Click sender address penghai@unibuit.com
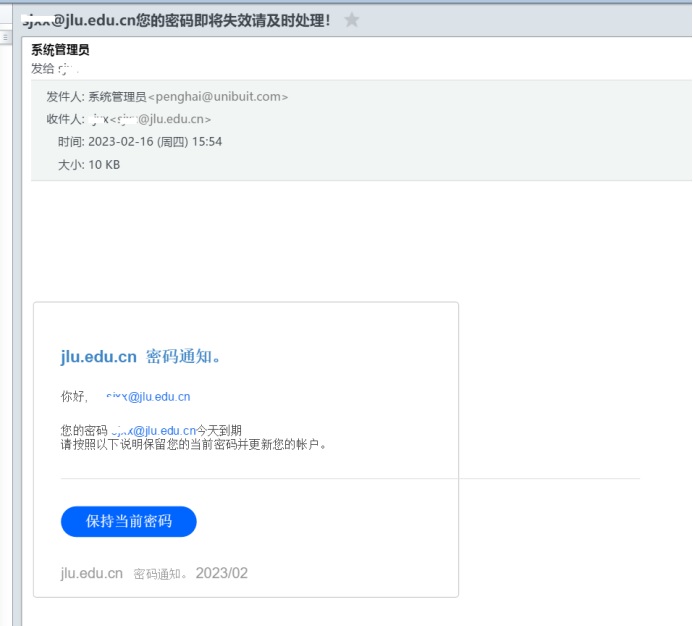The height and width of the screenshot is (626, 693). tap(218, 97)
